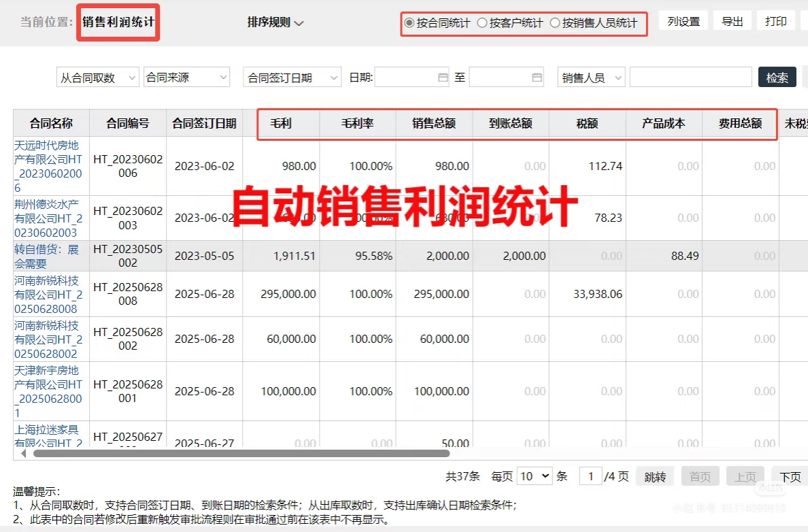Click 导出 button

733,22
